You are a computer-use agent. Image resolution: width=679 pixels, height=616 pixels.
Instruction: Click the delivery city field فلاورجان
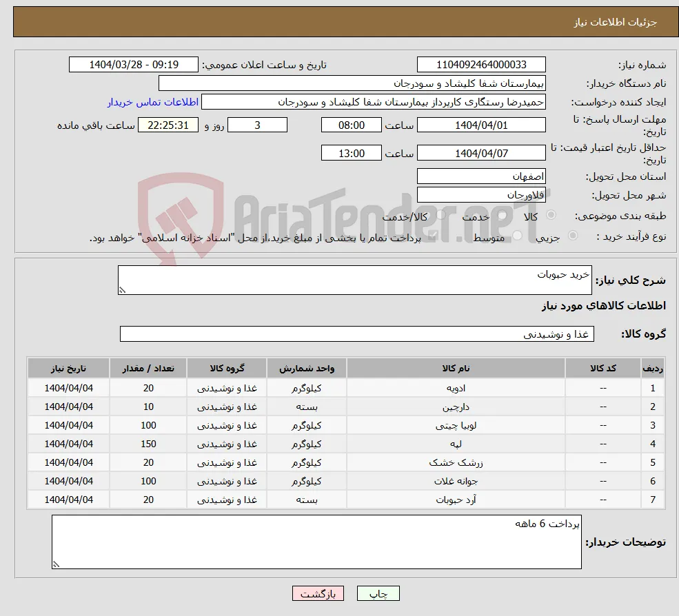[x=481, y=195]
